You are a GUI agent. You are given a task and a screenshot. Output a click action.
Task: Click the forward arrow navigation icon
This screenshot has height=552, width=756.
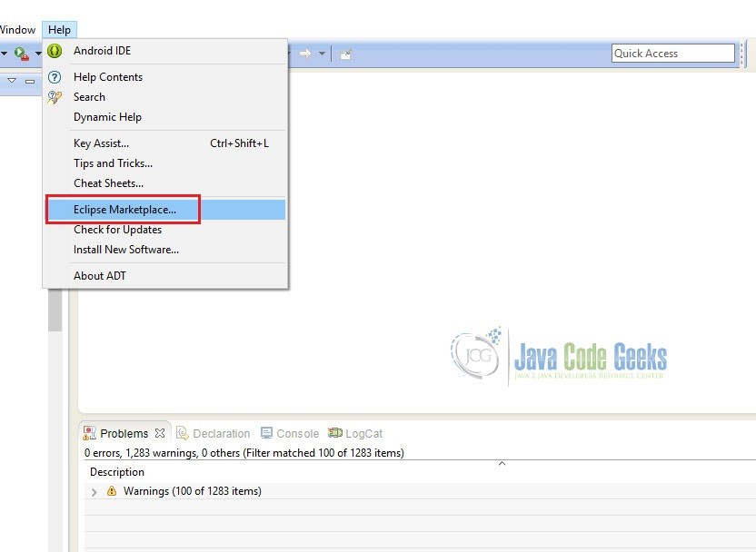click(304, 54)
